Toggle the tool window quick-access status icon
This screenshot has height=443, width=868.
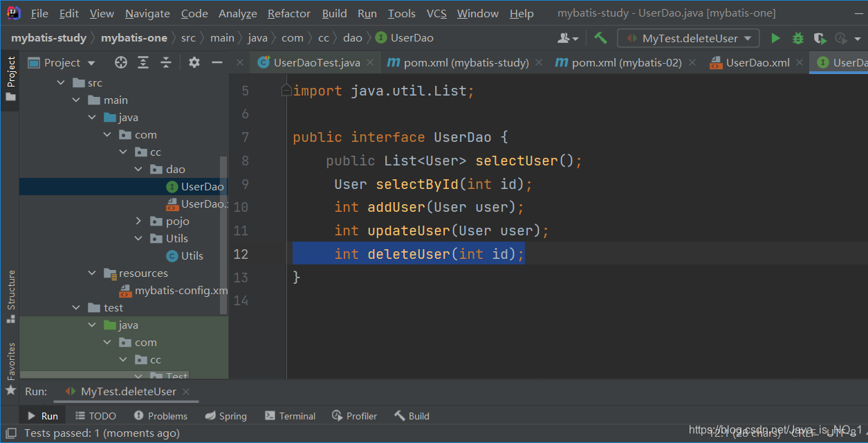(x=10, y=433)
